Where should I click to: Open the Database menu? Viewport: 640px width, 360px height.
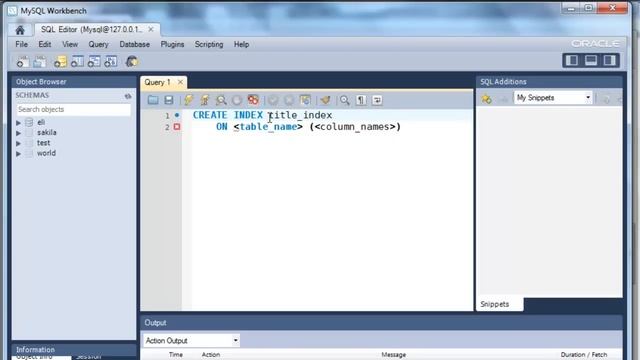134,44
